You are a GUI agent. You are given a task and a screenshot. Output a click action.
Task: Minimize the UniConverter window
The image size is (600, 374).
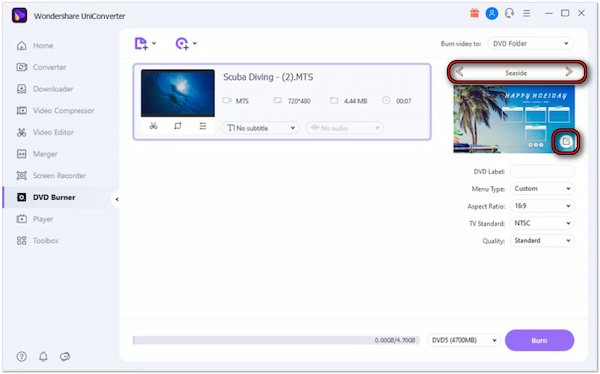click(549, 13)
